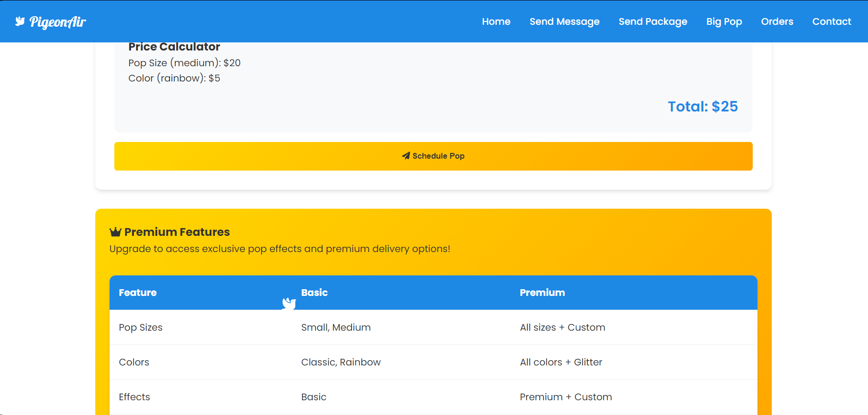Viewport: 868px width, 415px height.
Task: Click the 'Basic' cell in Effects row
Action: (314, 397)
